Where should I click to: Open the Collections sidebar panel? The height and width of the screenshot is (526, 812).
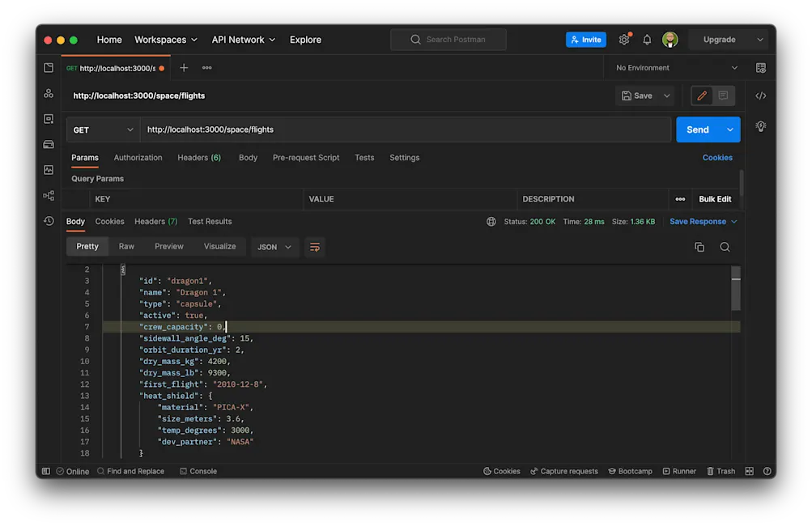pos(48,68)
